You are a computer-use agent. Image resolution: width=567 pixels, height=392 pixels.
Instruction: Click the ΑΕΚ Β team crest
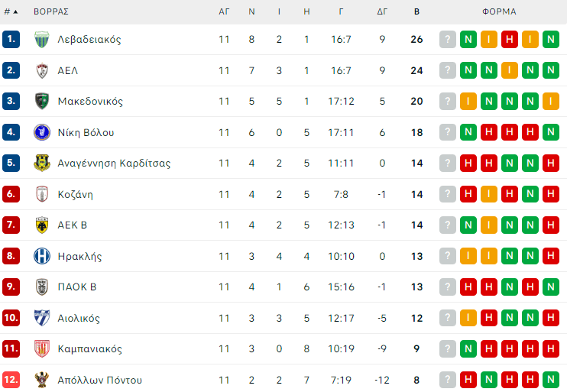(x=42, y=225)
